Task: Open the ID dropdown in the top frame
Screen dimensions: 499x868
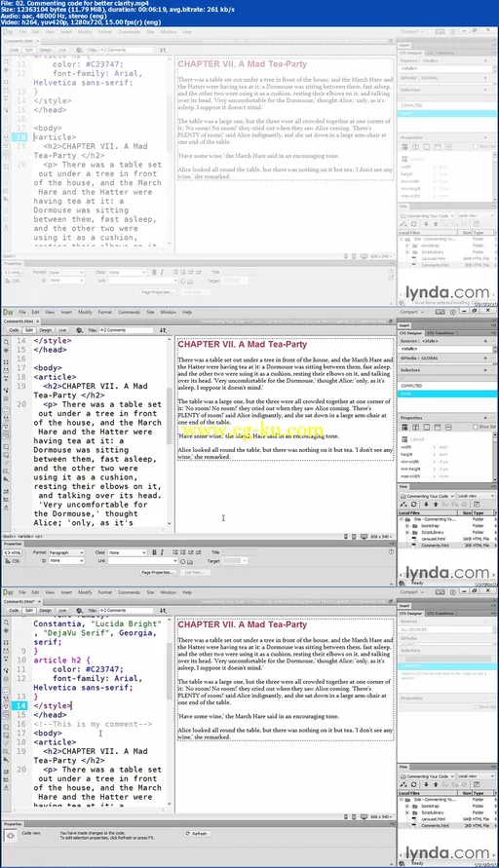Action: tap(66, 281)
